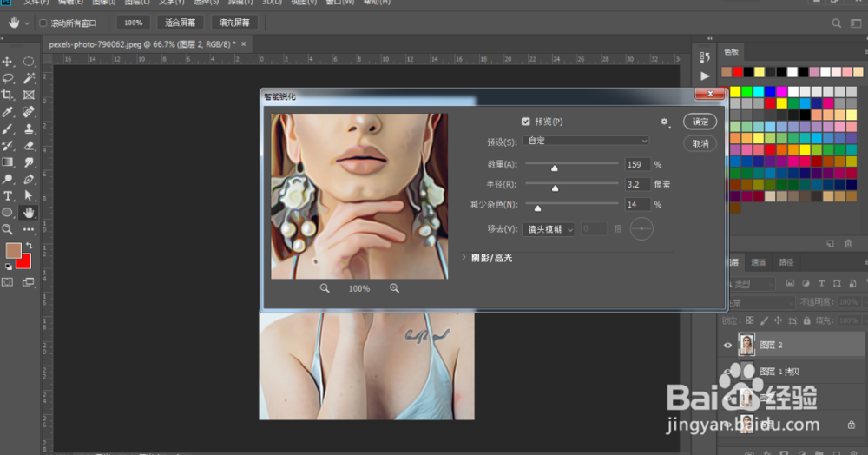
Task: Click the 确定 button to confirm sharpening
Action: point(700,122)
